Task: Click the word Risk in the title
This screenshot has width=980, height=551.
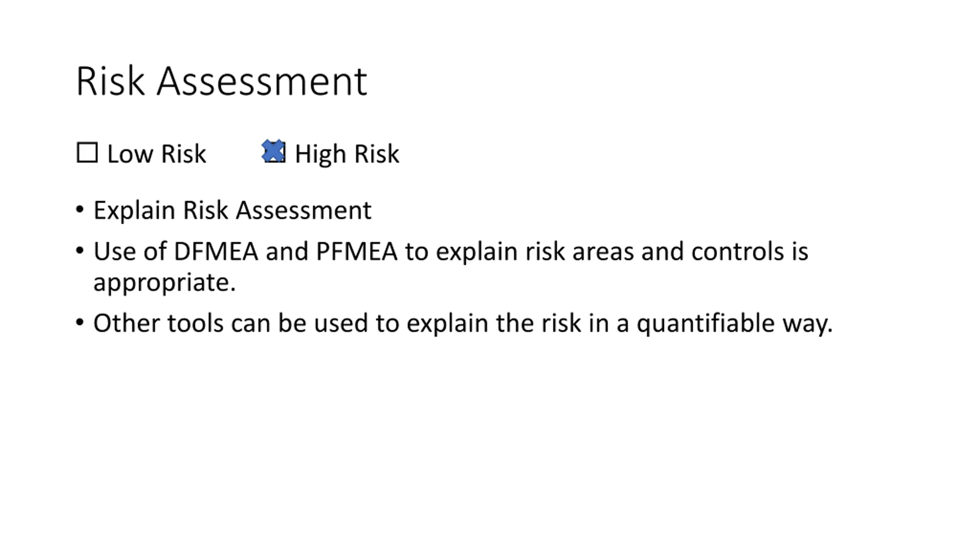Action: 111,81
